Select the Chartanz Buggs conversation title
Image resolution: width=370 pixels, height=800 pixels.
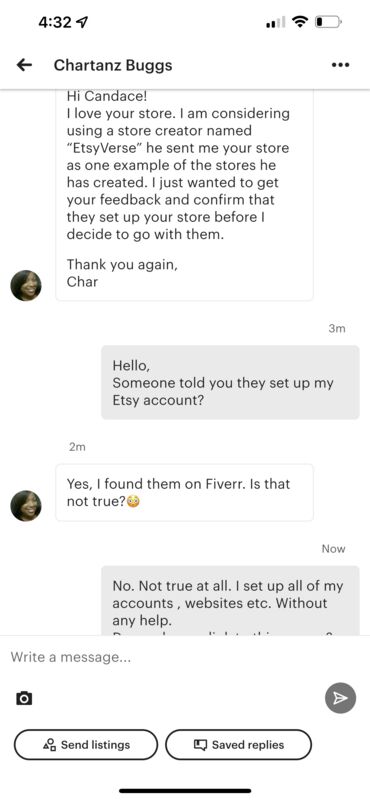tap(113, 65)
